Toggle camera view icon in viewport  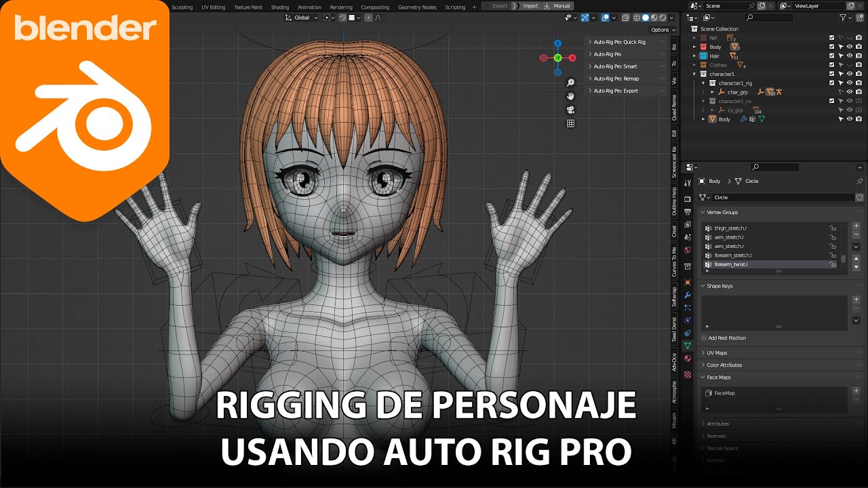coord(571,110)
